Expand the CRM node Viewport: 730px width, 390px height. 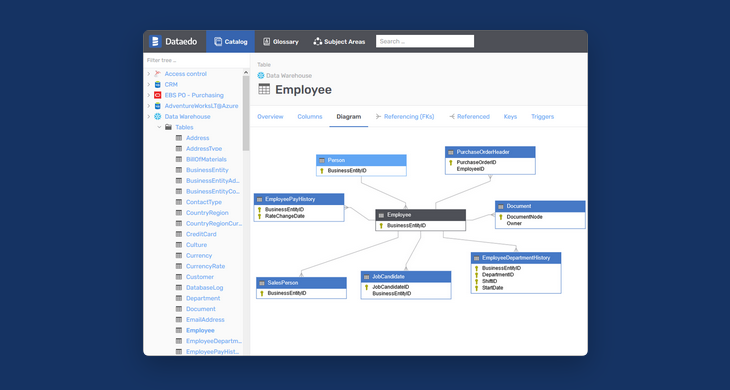tap(149, 84)
